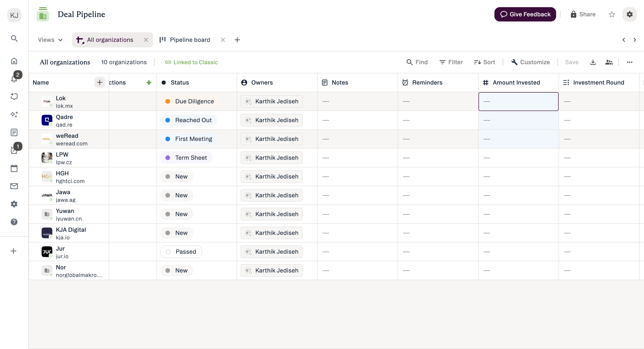This screenshot has height=349, width=644.
Task: Open the notes document icon in sidebar
Action: click(14, 132)
